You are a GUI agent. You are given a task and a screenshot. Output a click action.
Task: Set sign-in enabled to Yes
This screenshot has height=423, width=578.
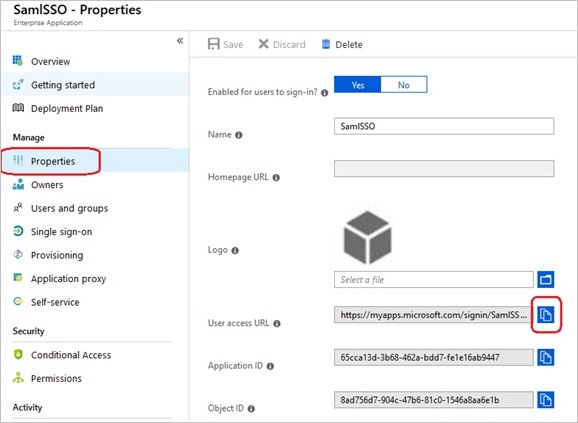click(358, 85)
